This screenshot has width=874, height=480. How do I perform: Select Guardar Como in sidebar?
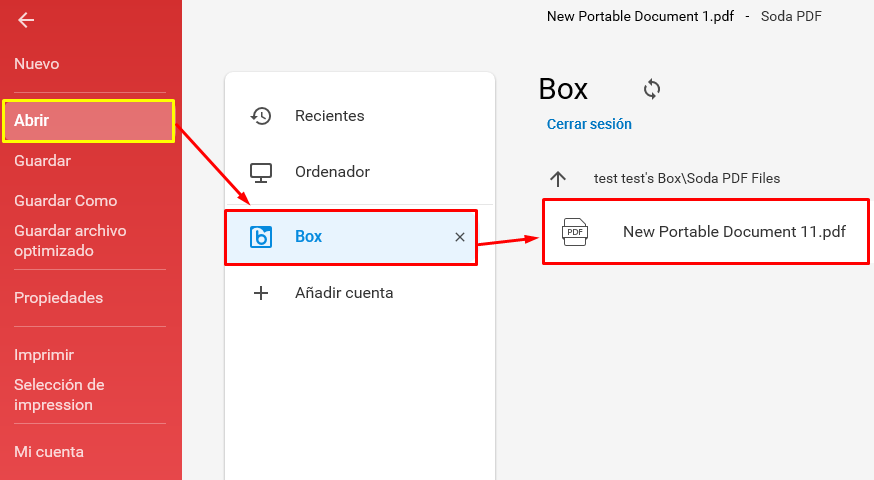click(66, 201)
